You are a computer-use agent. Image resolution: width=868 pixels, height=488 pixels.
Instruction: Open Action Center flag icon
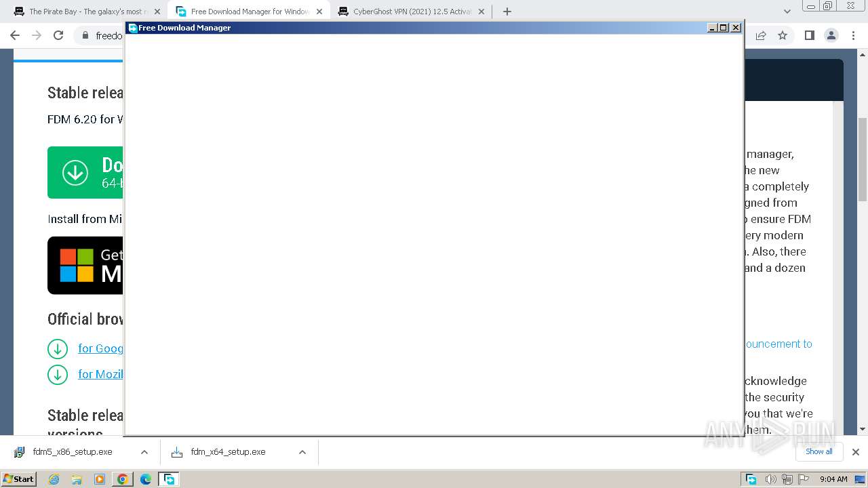(x=805, y=479)
